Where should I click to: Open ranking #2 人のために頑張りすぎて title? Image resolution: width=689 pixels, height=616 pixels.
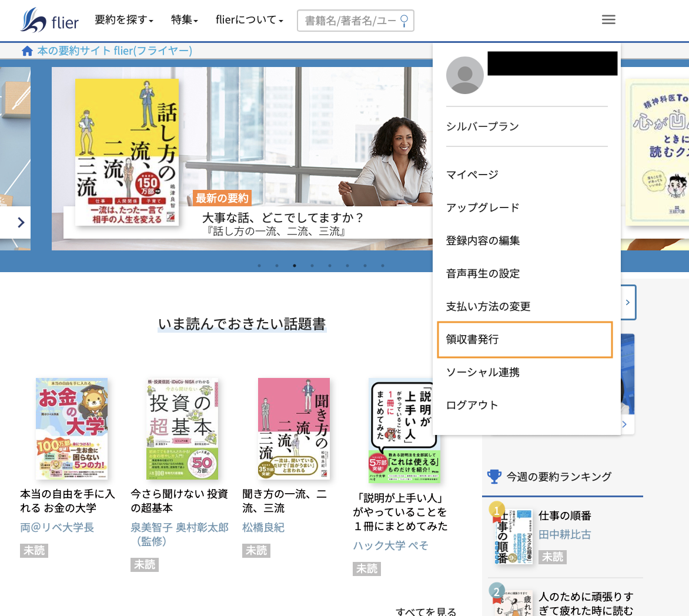tap(586, 603)
